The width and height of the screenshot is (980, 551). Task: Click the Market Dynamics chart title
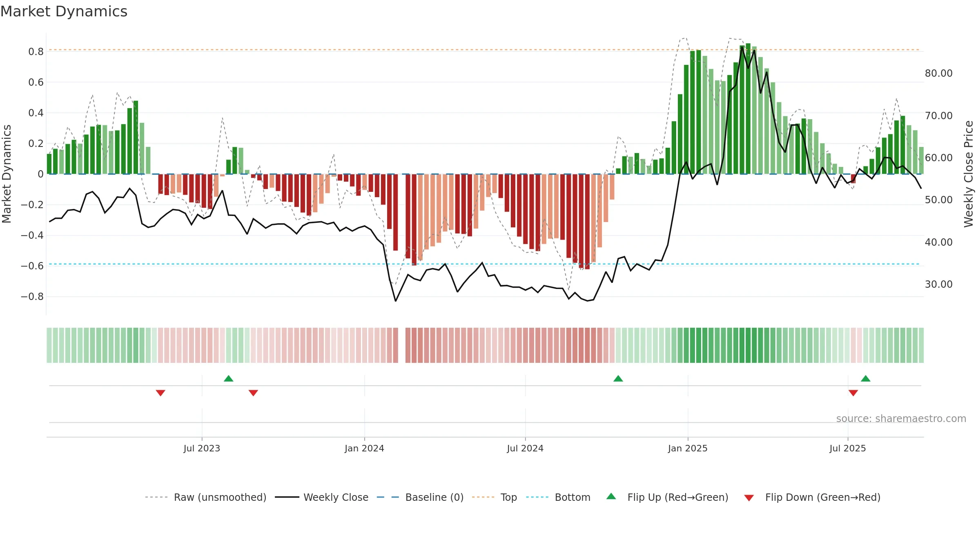click(64, 11)
